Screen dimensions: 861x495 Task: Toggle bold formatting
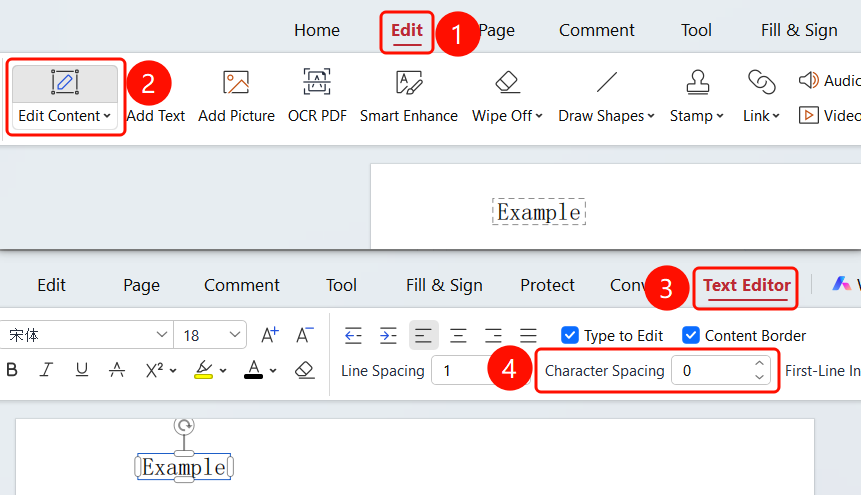point(12,370)
